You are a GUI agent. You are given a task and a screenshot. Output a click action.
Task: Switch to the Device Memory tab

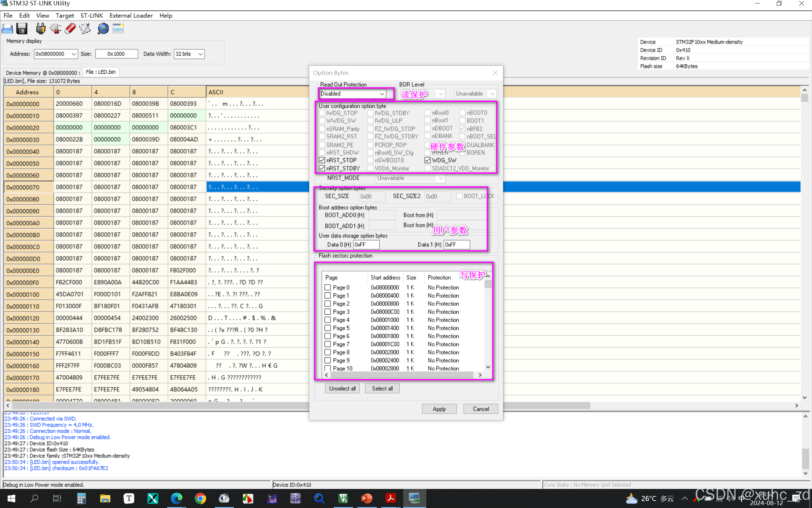point(43,73)
